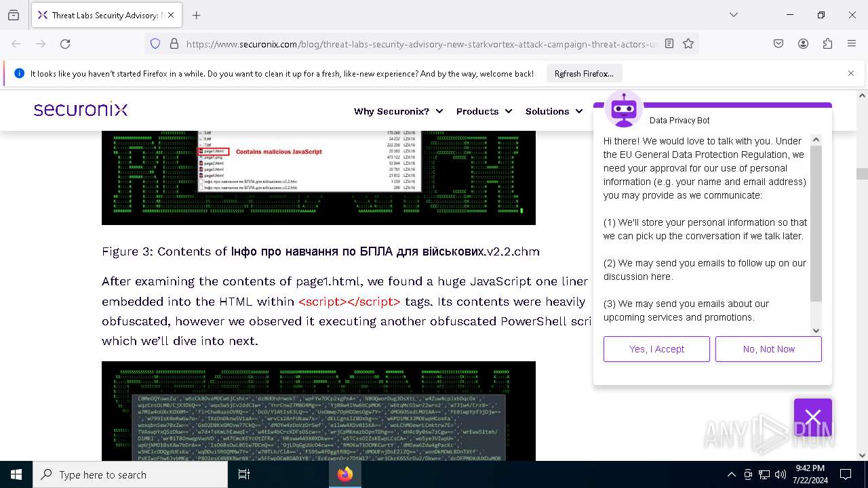Screen dimensions: 868x488
Task: Expand the Solutions menu
Action: click(553, 111)
